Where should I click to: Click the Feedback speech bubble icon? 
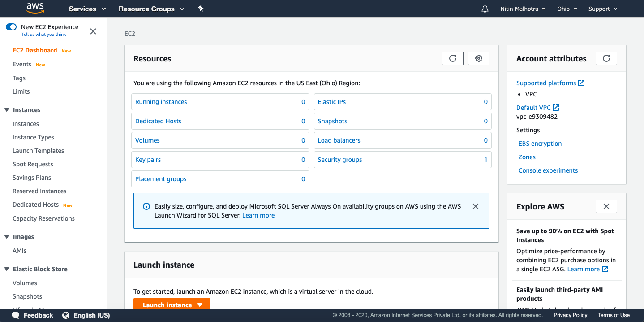click(16, 315)
